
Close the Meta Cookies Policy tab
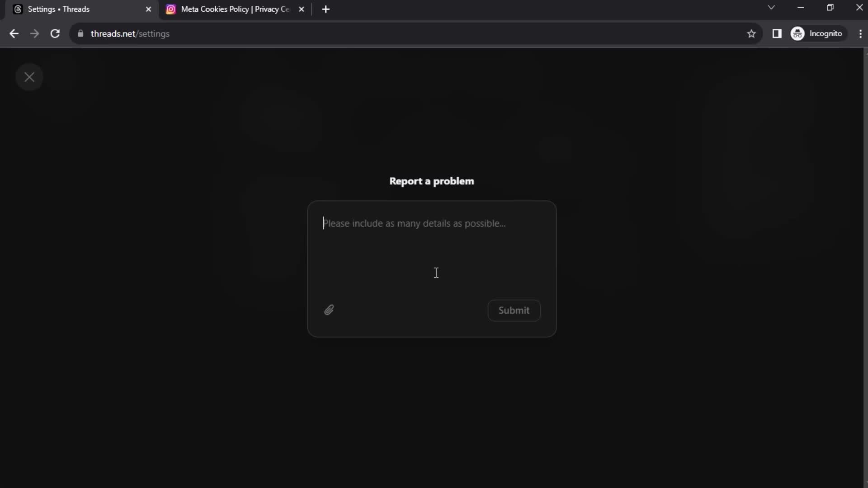click(302, 9)
